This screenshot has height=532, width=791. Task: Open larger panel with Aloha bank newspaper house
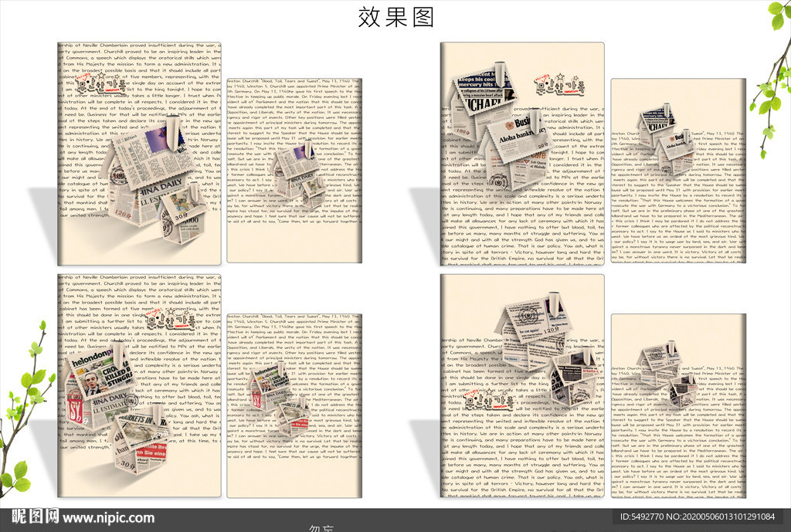522,154
